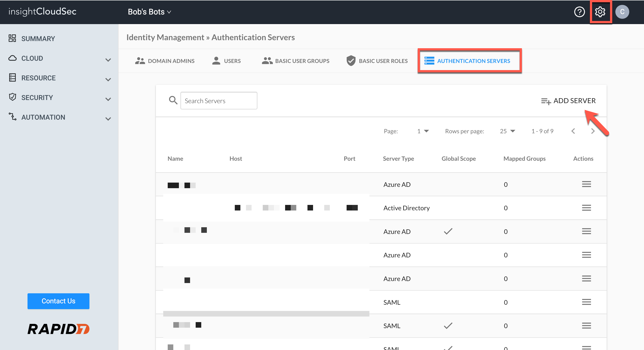This screenshot has width=644, height=350.
Task: Open the Bob's Bots organization switcher
Action: point(149,12)
